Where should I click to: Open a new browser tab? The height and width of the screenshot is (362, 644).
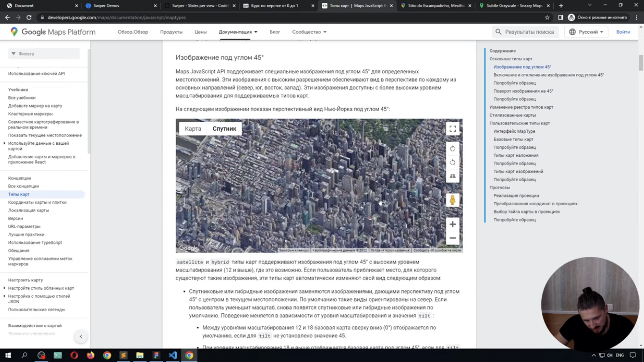560,6
